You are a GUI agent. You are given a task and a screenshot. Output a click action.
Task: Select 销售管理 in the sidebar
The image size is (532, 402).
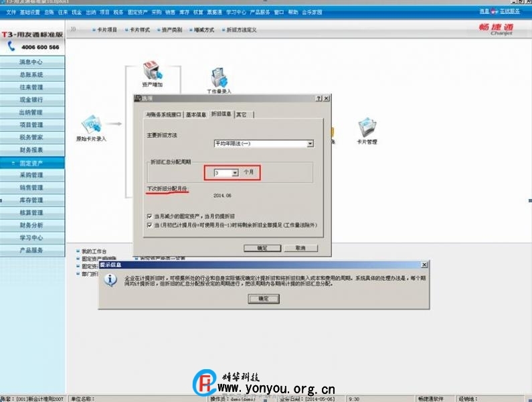(x=32, y=188)
